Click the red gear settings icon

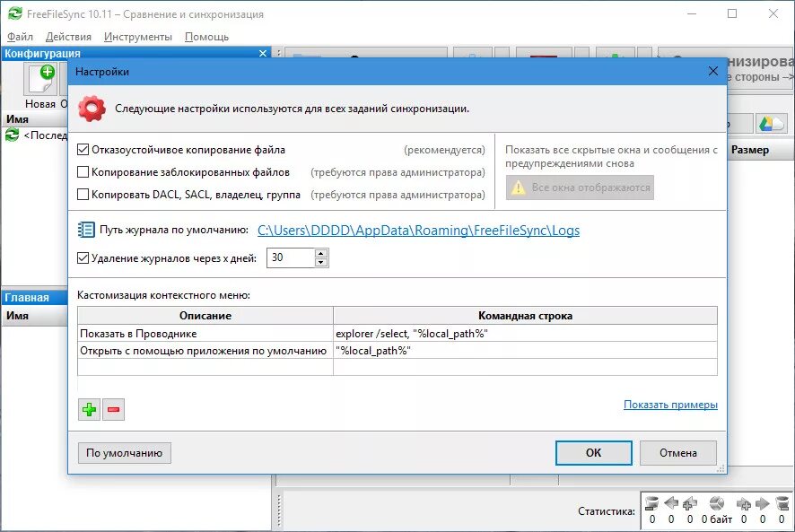point(92,109)
